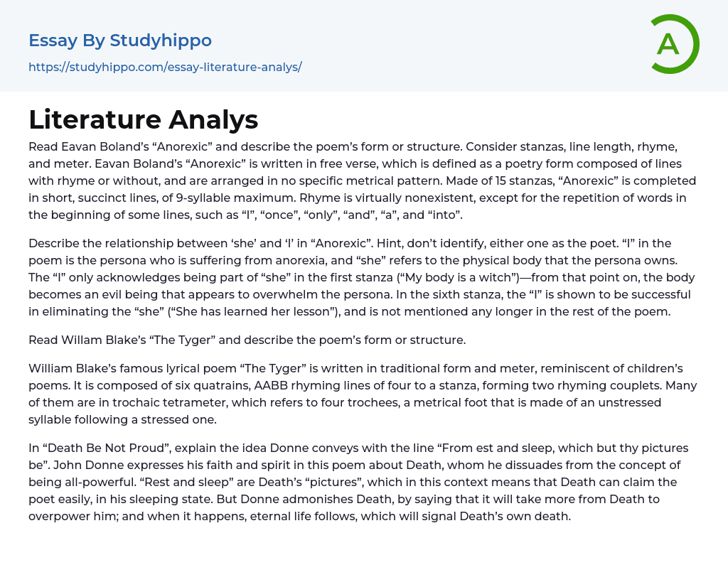This screenshot has width=728, height=565.
Task: Click the paragraph starting "William Blake's famous lyrical"
Action: (x=363, y=394)
